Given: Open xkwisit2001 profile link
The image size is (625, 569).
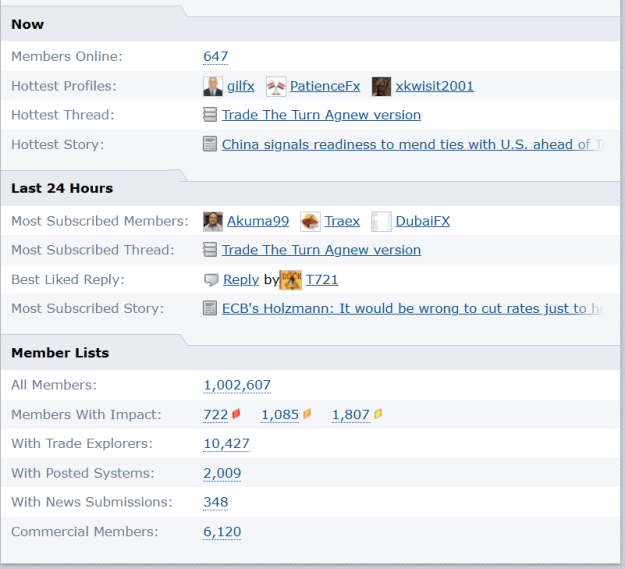Looking at the screenshot, I should click(x=434, y=86).
